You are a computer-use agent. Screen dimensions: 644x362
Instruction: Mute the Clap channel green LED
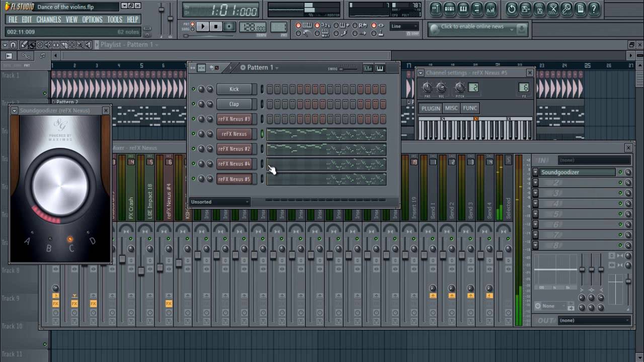click(x=193, y=104)
